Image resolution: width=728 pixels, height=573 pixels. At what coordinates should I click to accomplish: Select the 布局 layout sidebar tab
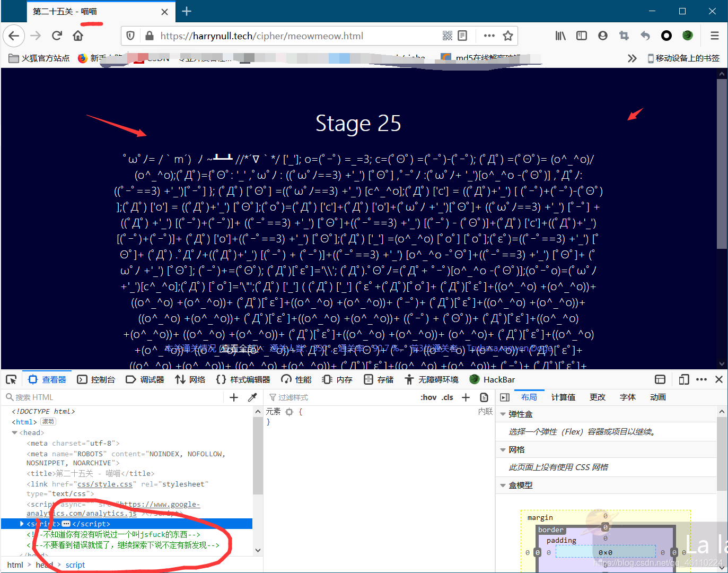point(529,397)
